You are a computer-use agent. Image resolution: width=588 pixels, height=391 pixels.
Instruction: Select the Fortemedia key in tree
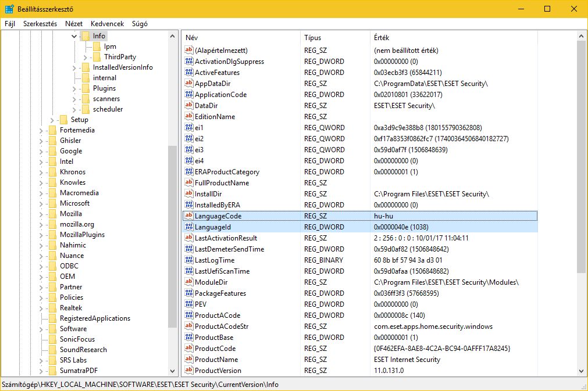(77, 130)
